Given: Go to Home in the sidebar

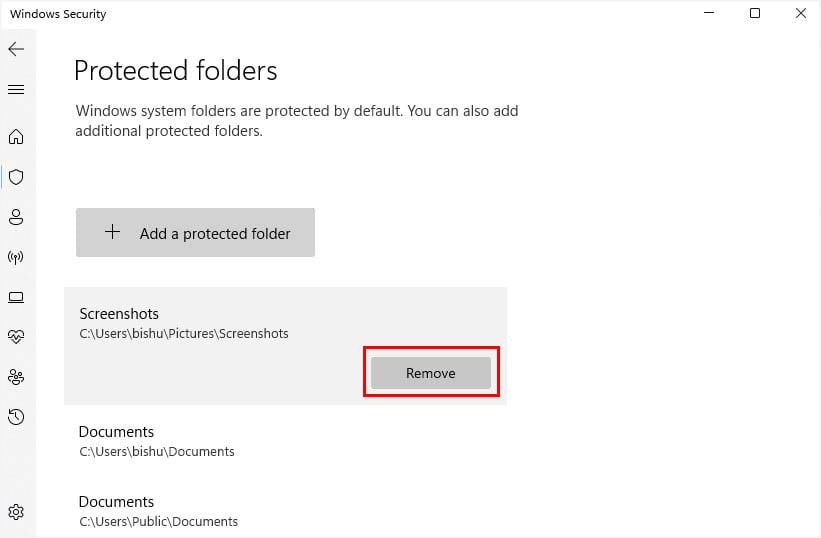Looking at the screenshot, I should [x=16, y=137].
